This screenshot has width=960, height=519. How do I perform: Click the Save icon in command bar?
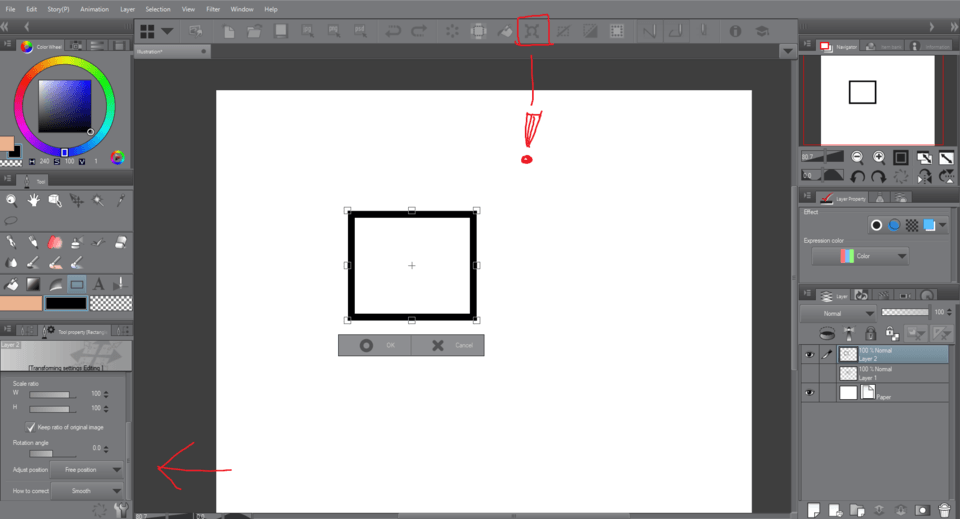tap(280, 31)
